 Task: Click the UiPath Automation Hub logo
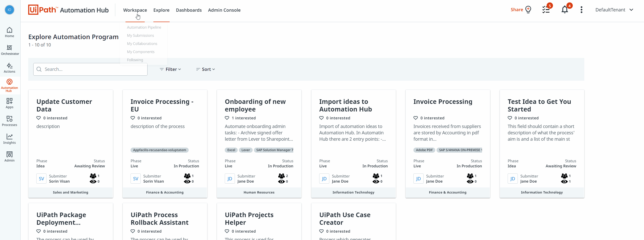tap(68, 10)
